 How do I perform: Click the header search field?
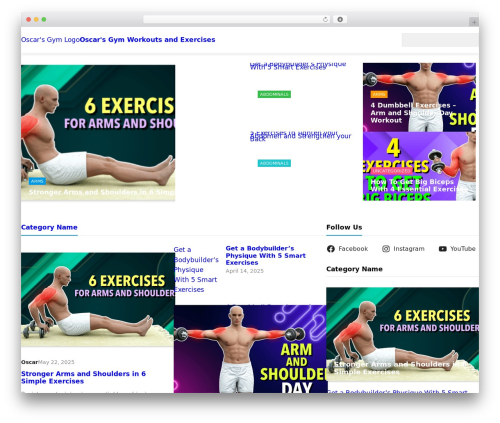pos(440,40)
